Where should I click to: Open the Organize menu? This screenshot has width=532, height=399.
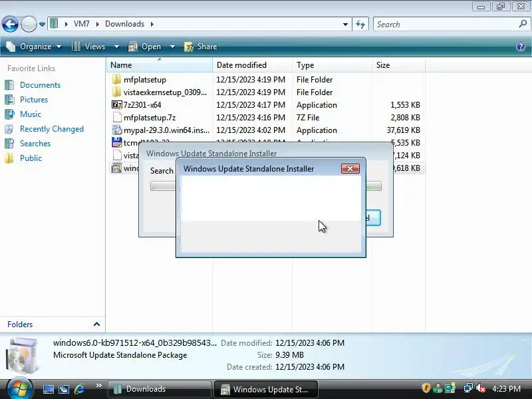34,47
